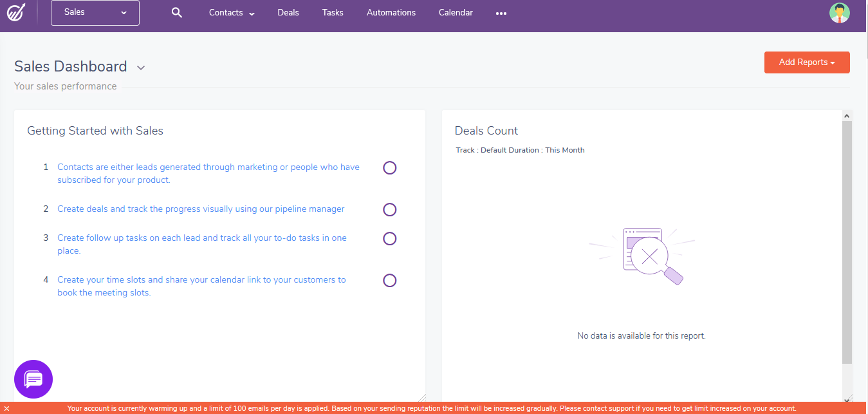Go to Tasks in top navigation
868x414 pixels.
[x=333, y=13]
